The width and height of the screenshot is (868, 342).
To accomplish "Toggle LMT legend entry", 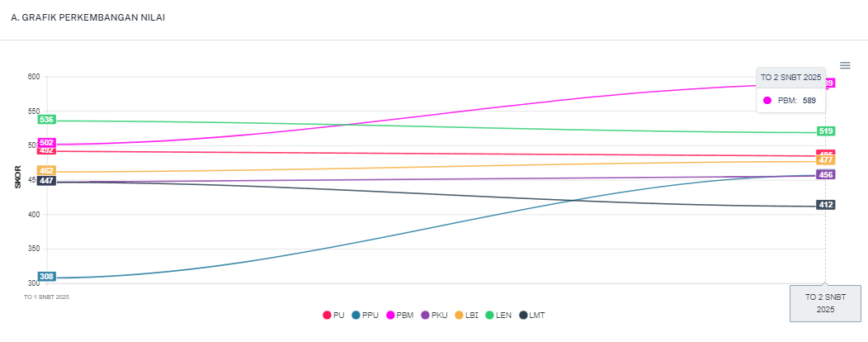I will tap(532, 316).
